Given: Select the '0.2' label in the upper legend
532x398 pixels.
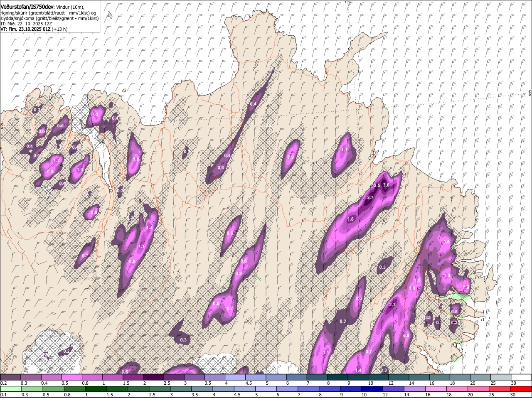Looking at the screenshot, I should click(3, 383).
